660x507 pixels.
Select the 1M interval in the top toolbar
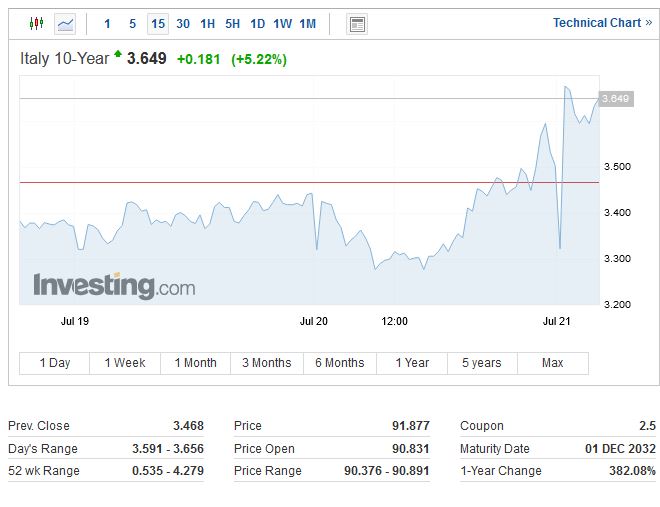[x=307, y=23]
